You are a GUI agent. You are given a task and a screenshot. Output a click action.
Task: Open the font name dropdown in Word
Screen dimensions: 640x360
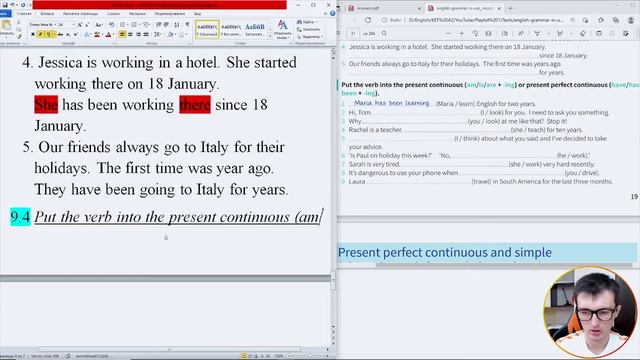tap(55, 25)
